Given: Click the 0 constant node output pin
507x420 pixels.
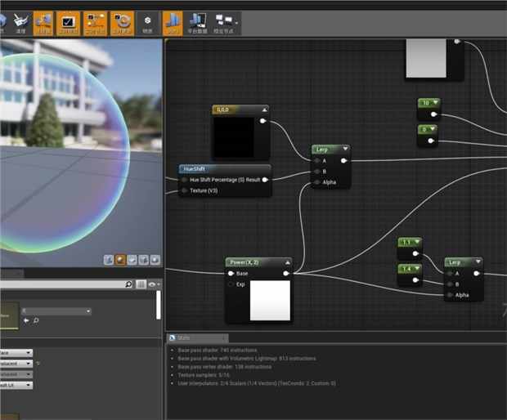Looking at the screenshot, I should [431, 141].
